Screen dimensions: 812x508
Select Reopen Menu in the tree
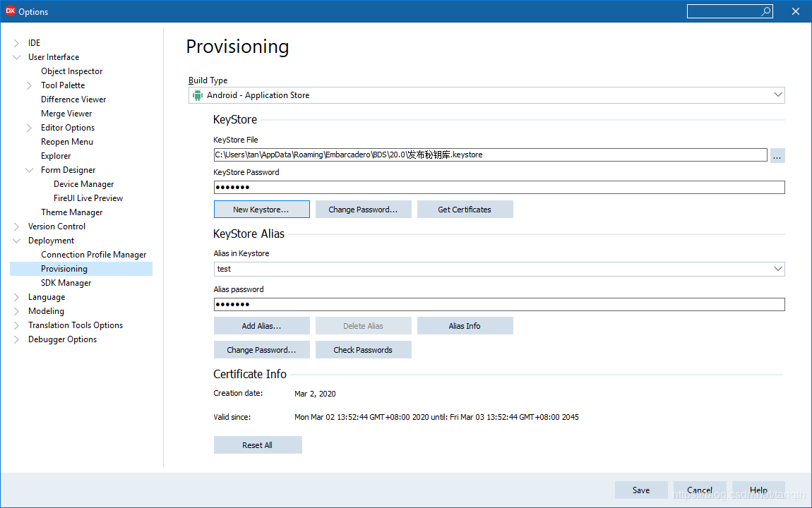point(67,142)
